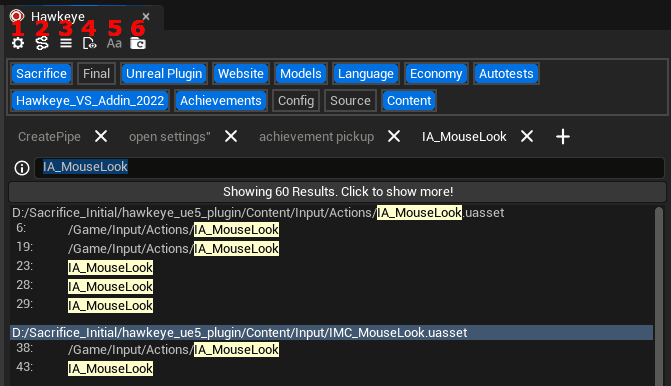Toggle the Content tag
This screenshot has width=671, height=386.
[409, 101]
